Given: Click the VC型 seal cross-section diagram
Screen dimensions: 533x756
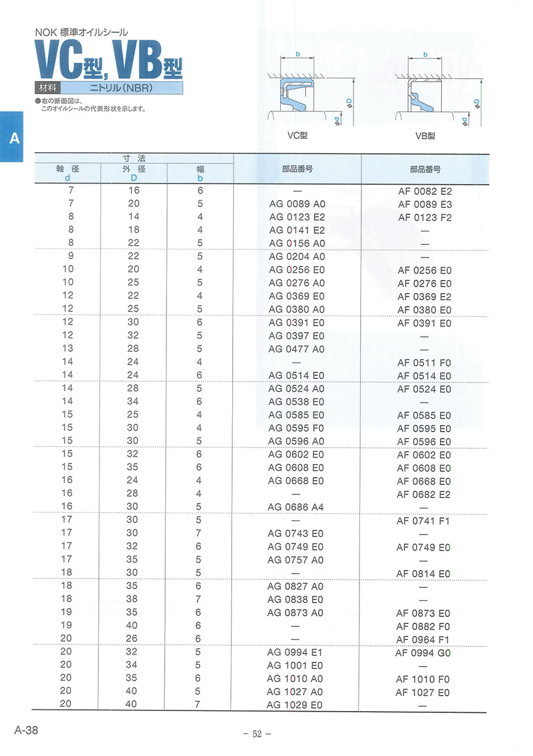Looking at the screenshot, I should 311,92.
